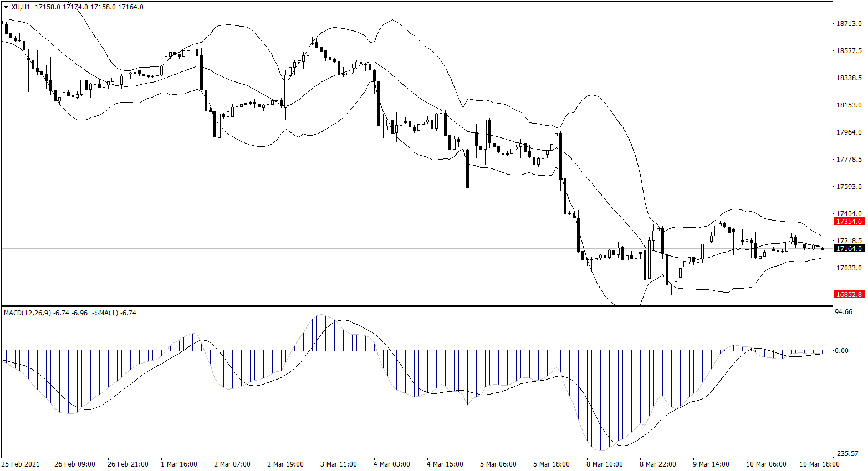Image resolution: width=868 pixels, height=471 pixels.
Task: Click the 25 Feb 2021 date label
Action: click(21, 464)
